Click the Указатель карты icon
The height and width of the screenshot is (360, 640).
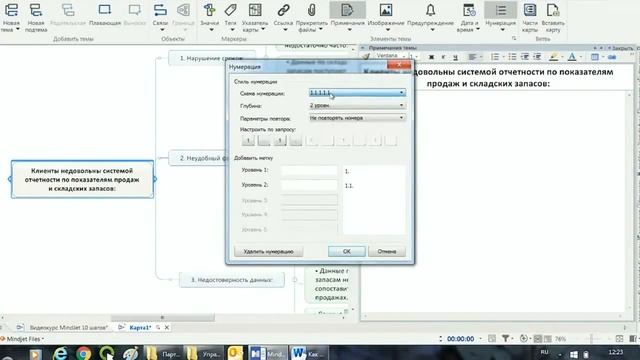click(255, 10)
